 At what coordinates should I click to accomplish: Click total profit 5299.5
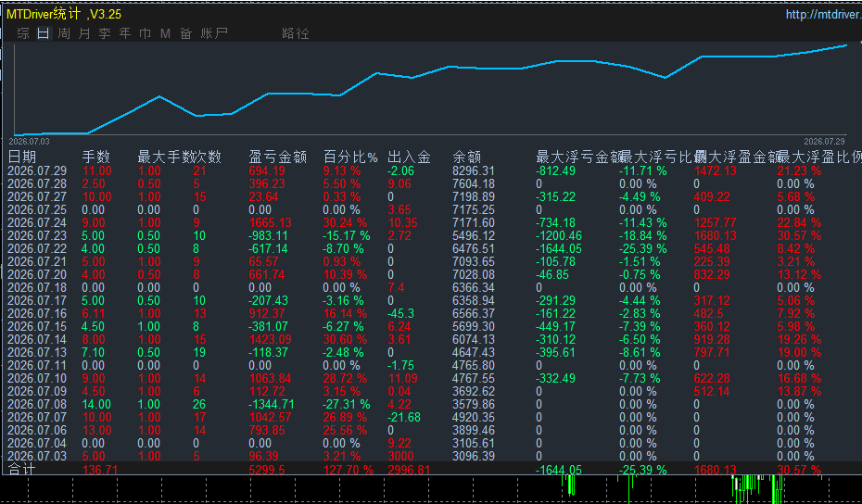point(267,470)
